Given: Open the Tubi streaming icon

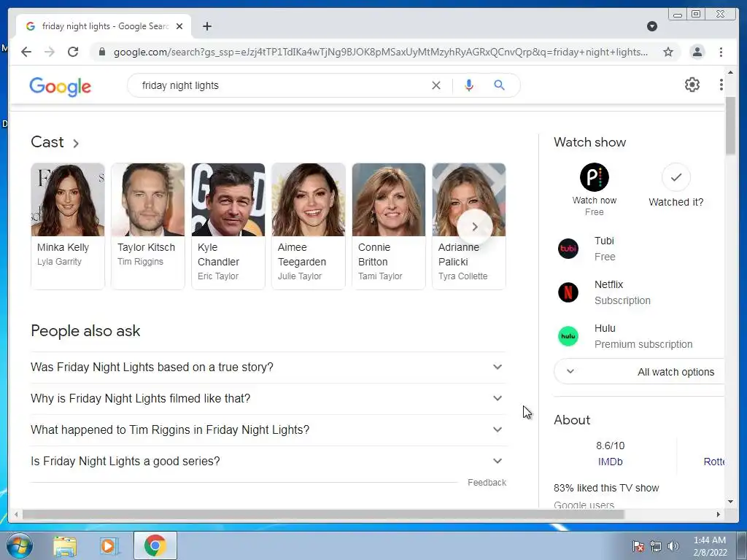Looking at the screenshot, I should coord(568,249).
